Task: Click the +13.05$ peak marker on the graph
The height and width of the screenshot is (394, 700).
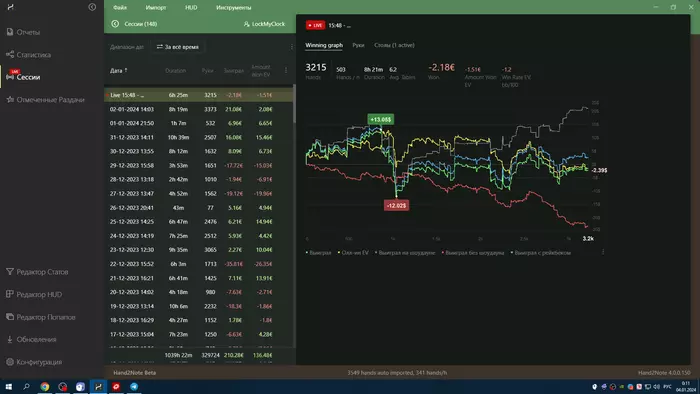Action: (x=380, y=120)
